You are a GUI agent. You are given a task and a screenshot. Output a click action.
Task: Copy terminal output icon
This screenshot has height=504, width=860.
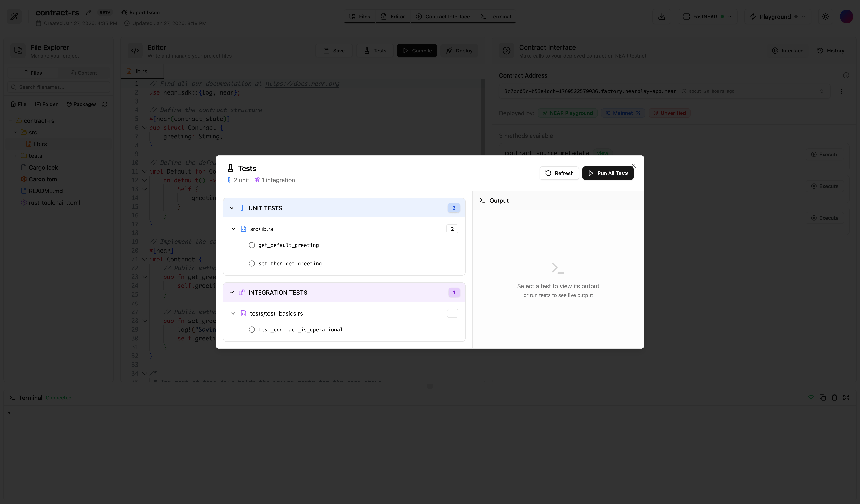(x=823, y=398)
